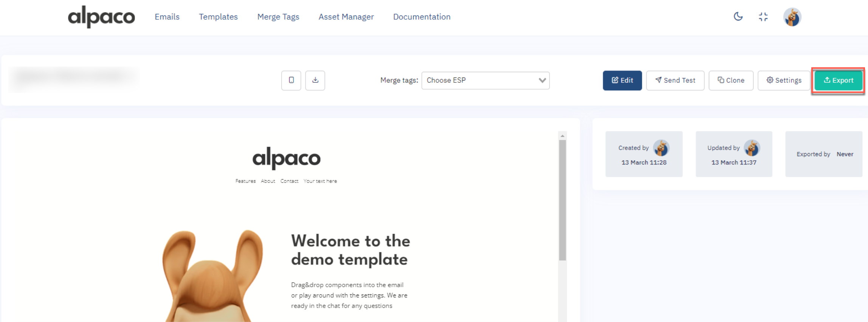Click the 'Merge tags:' label

pyautogui.click(x=399, y=80)
